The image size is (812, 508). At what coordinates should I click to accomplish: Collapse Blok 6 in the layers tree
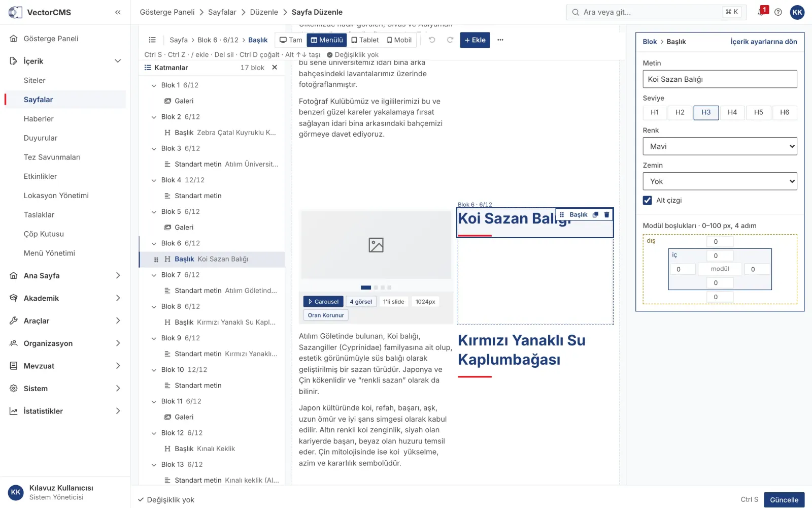click(154, 243)
